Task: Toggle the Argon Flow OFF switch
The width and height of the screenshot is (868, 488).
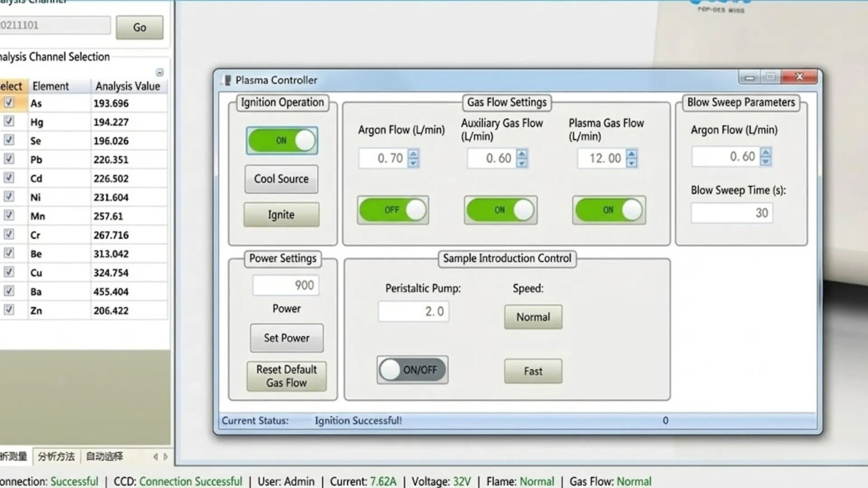Action: click(x=393, y=210)
